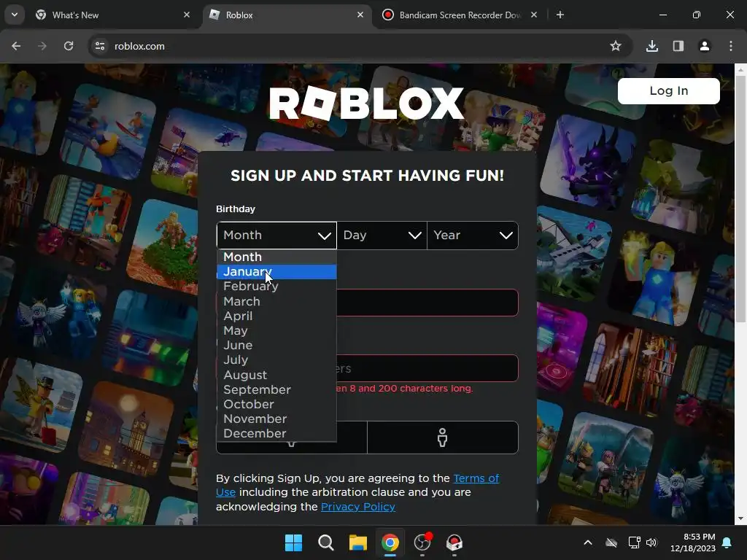Select August from the month list

(276, 376)
